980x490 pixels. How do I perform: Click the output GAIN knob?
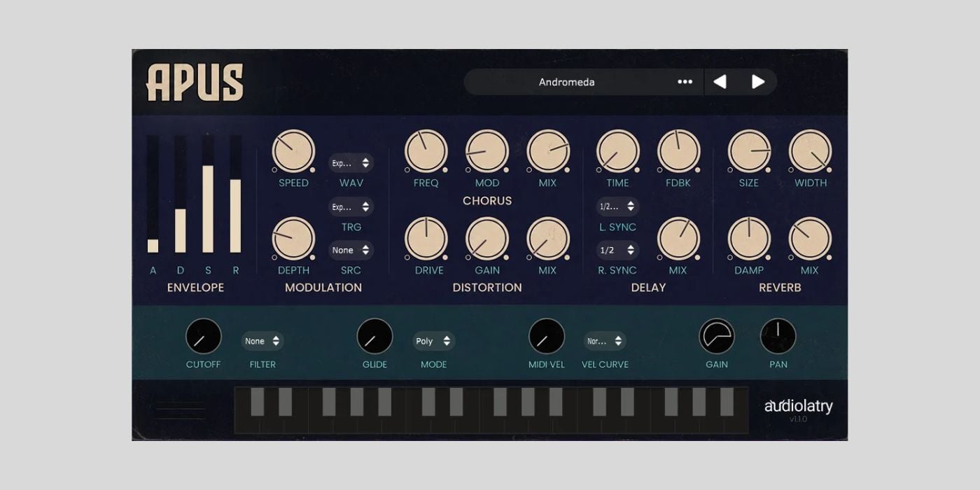(716, 336)
